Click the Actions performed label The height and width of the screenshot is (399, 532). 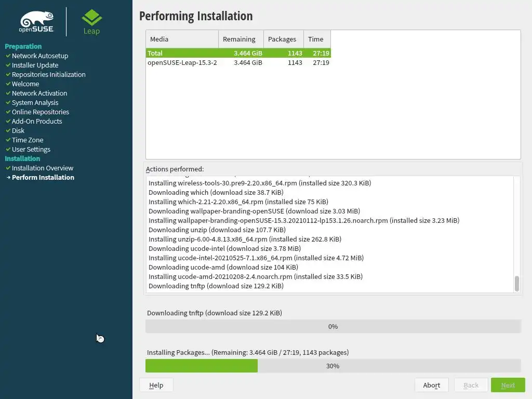tap(175, 169)
